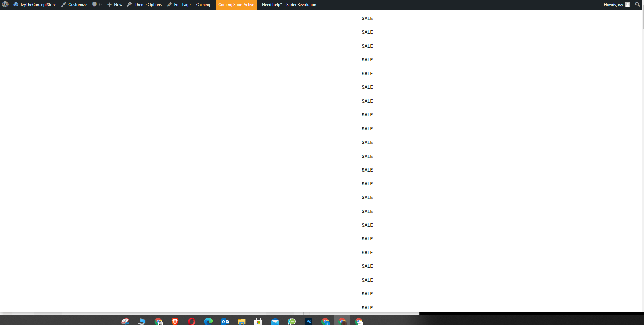Viewport: 644px width, 325px height.
Task: Click the ivy user avatar
Action: [x=628, y=4]
